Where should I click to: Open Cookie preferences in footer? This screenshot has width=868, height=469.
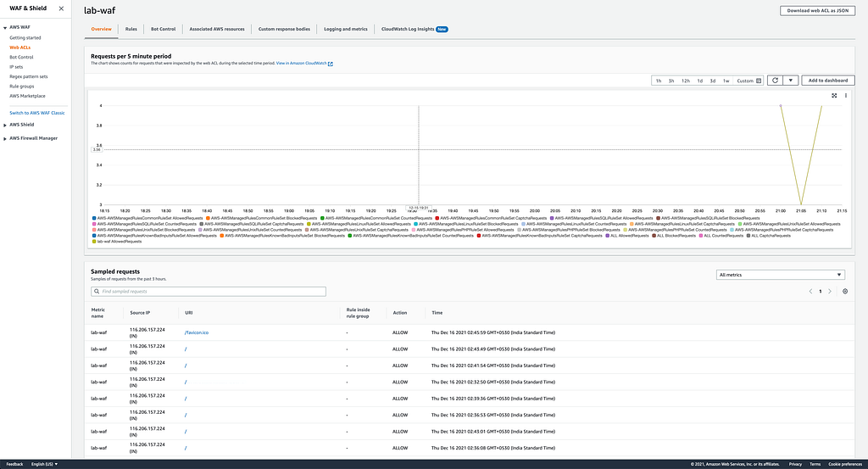(x=845, y=464)
